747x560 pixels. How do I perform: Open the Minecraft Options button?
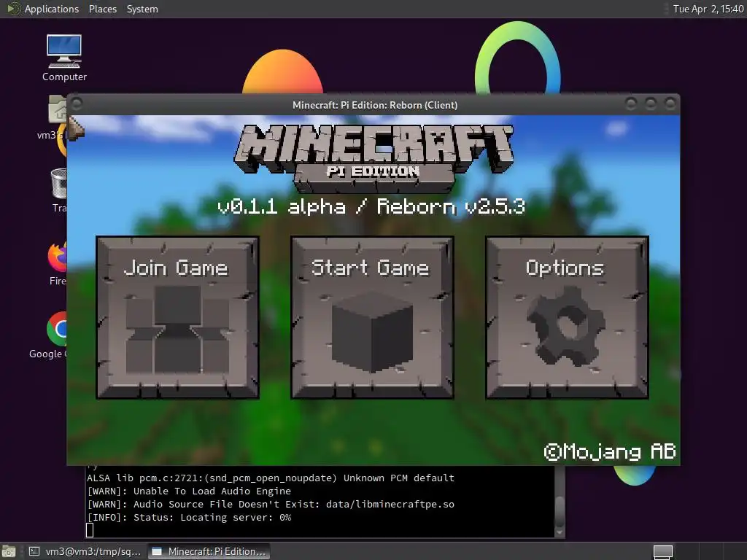click(567, 317)
